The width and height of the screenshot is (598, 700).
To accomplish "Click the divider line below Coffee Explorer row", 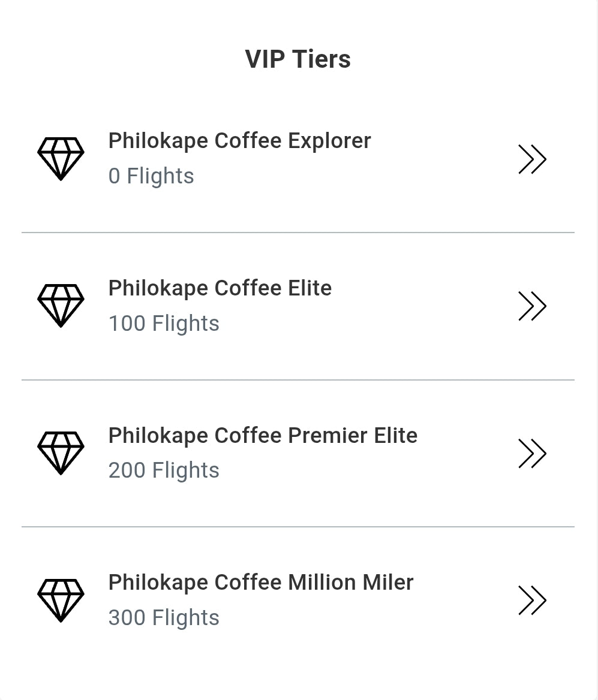I will (x=298, y=232).
